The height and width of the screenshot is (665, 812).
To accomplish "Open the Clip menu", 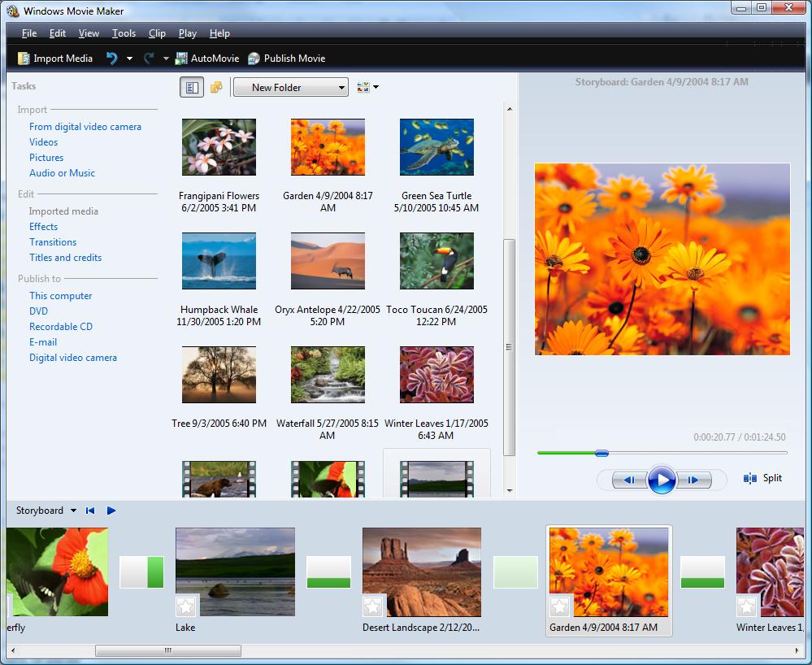I will (x=157, y=33).
